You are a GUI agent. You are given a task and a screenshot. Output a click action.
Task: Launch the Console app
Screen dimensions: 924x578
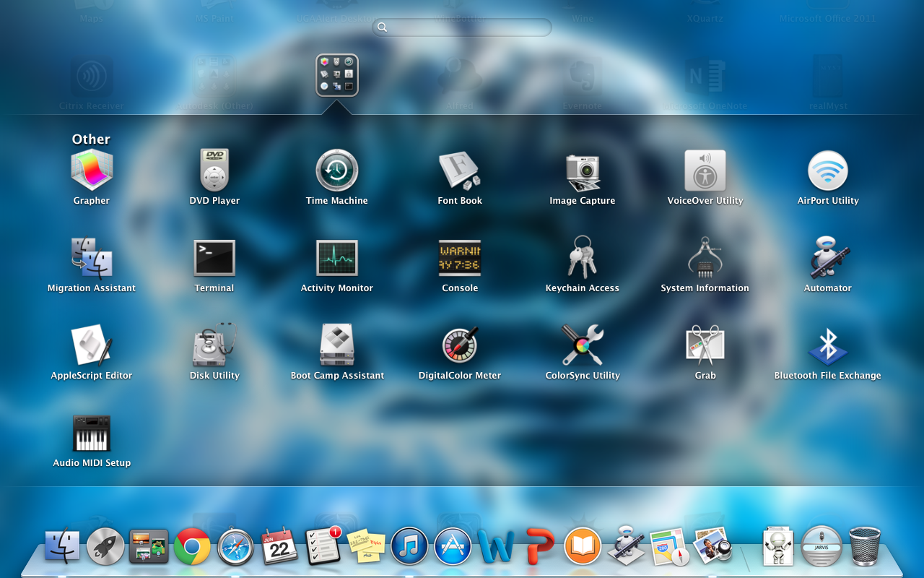[x=460, y=258]
